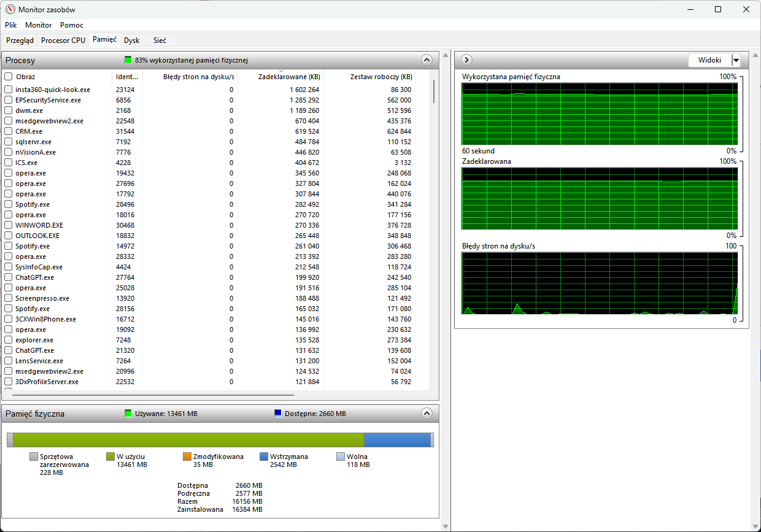Maximize the Monitor zasobów window
The width and height of the screenshot is (761, 532).
tap(717, 10)
